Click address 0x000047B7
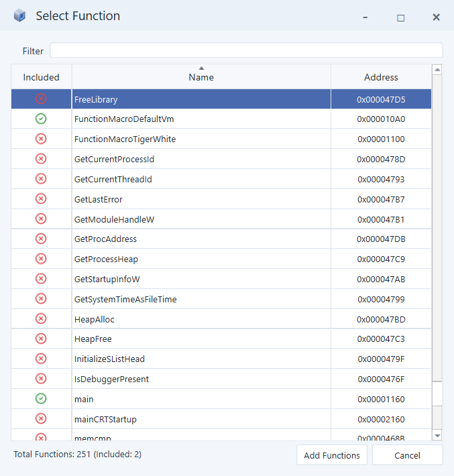Screen dimensions: 454x476 tap(381, 199)
